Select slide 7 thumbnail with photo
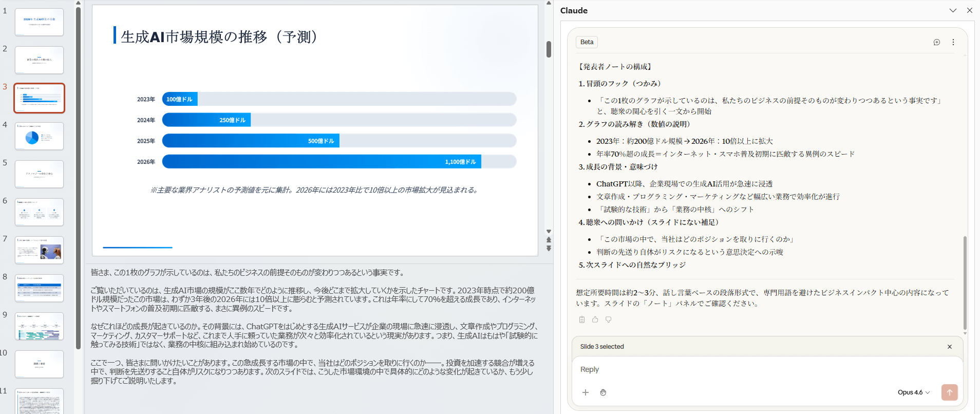This screenshot has height=414, width=980. [x=39, y=250]
